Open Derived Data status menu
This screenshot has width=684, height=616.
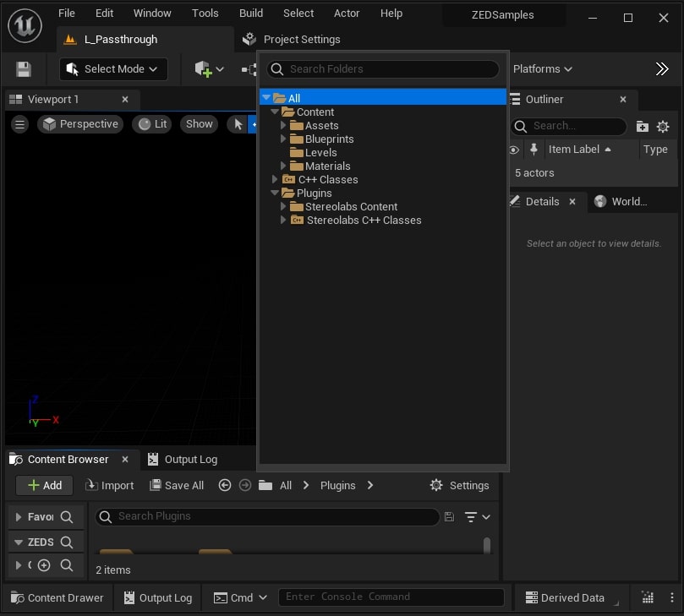565,597
